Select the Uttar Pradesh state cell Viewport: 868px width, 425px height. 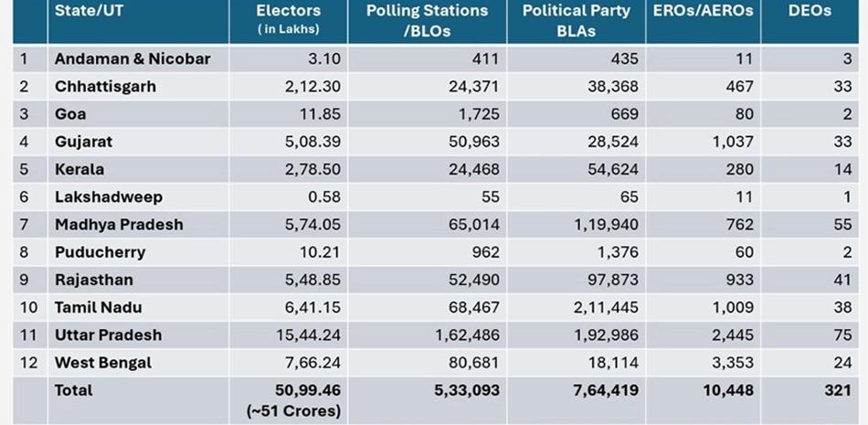[x=108, y=335]
